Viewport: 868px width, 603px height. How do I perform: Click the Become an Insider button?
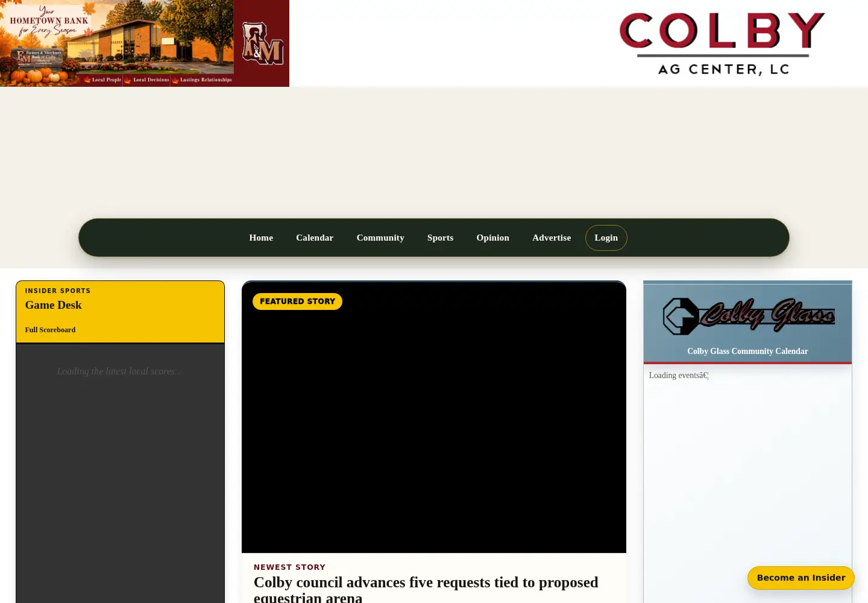801,578
